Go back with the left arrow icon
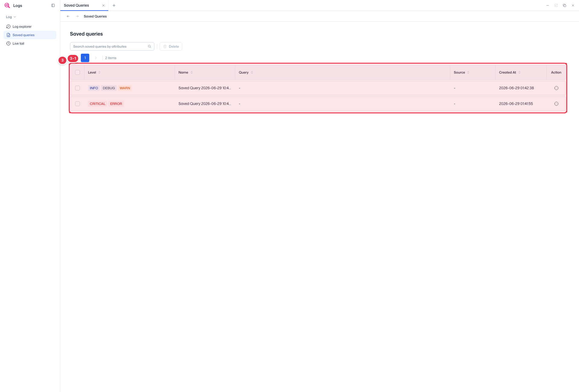This screenshot has height=392, width=579. (x=68, y=16)
